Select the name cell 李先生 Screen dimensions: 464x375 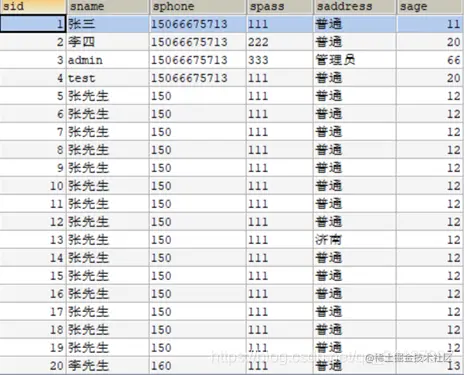tap(108, 366)
